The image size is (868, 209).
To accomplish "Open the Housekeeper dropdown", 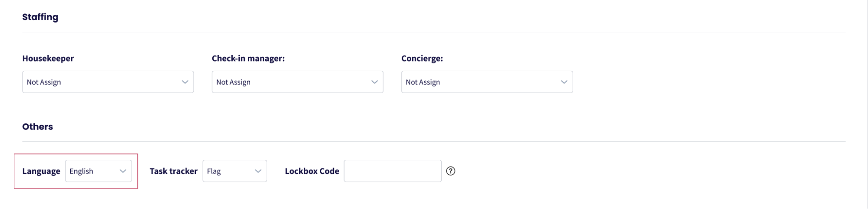I will point(108,82).
